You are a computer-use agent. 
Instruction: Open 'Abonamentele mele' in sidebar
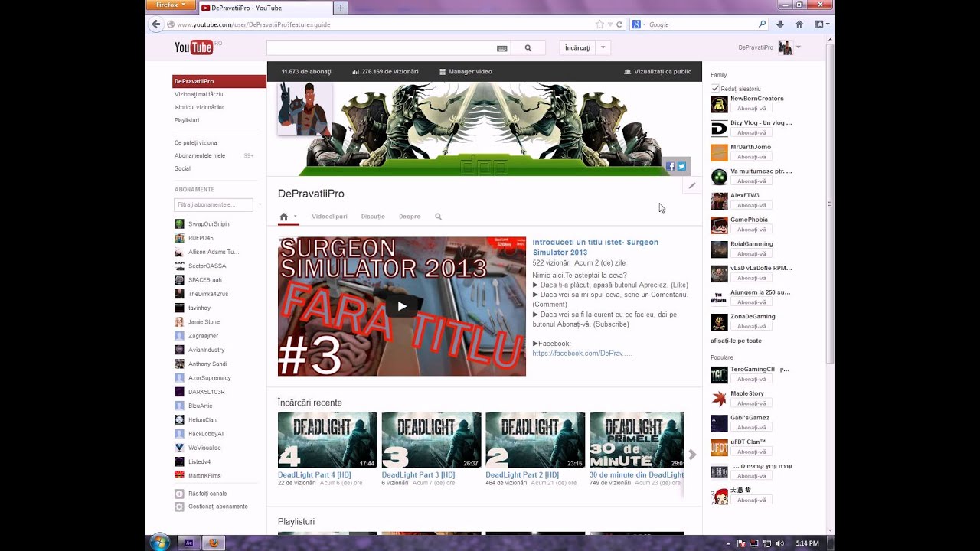point(200,155)
